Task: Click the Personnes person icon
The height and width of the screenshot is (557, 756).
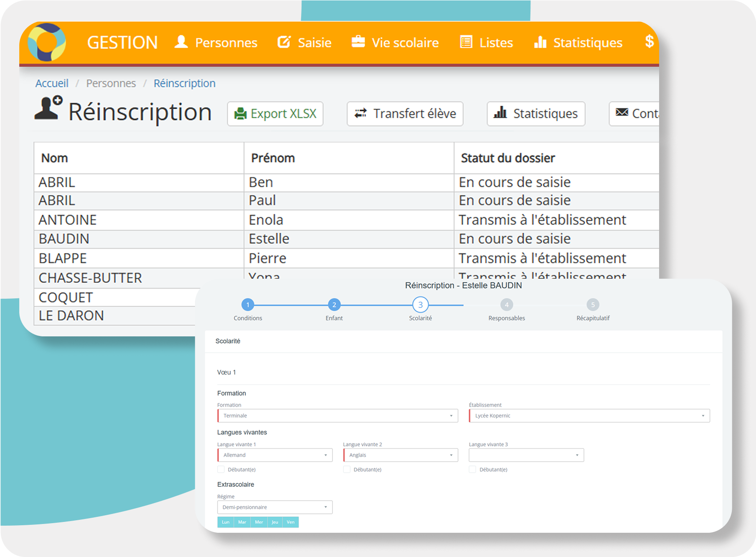Action: pyautogui.click(x=181, y=42)
